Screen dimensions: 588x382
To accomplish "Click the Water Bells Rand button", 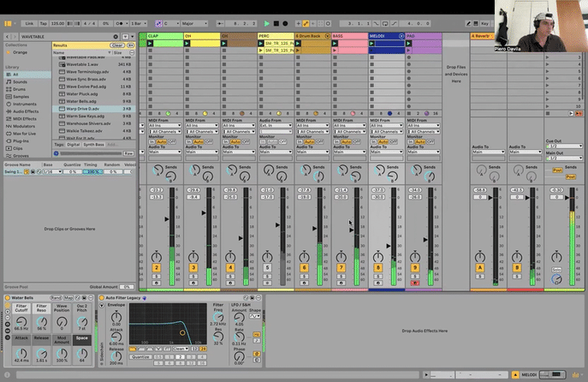I will [x=56, y=297].
